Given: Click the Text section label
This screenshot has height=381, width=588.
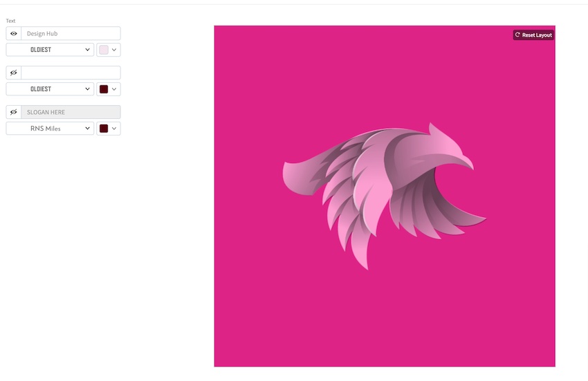Looking at the screenshot, I should coord(10,21).
